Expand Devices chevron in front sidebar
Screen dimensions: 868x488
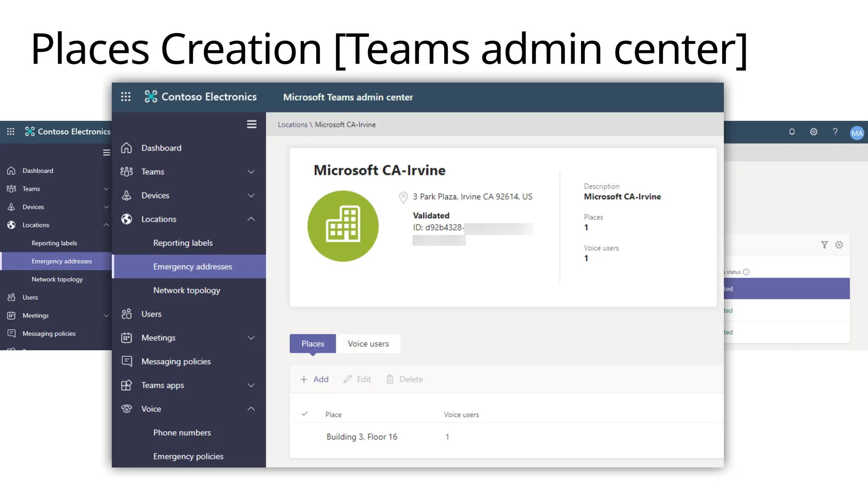click(251, 195)
